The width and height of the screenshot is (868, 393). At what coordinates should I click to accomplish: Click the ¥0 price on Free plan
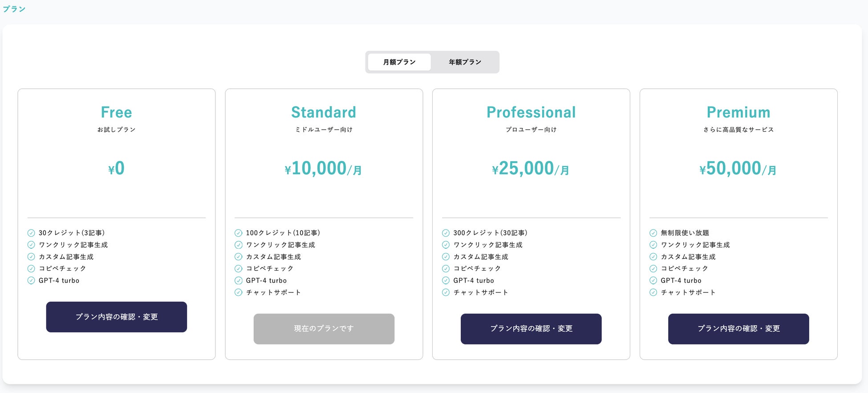click(x=116, y=168)
